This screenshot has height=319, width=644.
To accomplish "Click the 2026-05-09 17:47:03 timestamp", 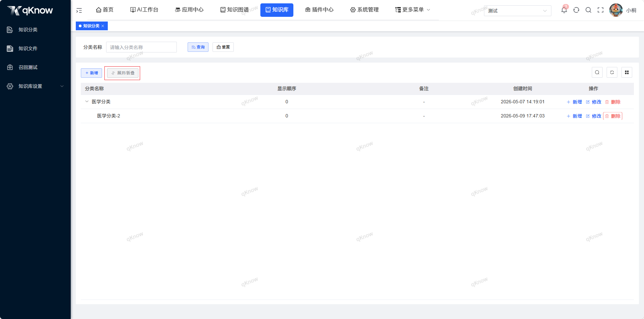I will pos(522,116).
